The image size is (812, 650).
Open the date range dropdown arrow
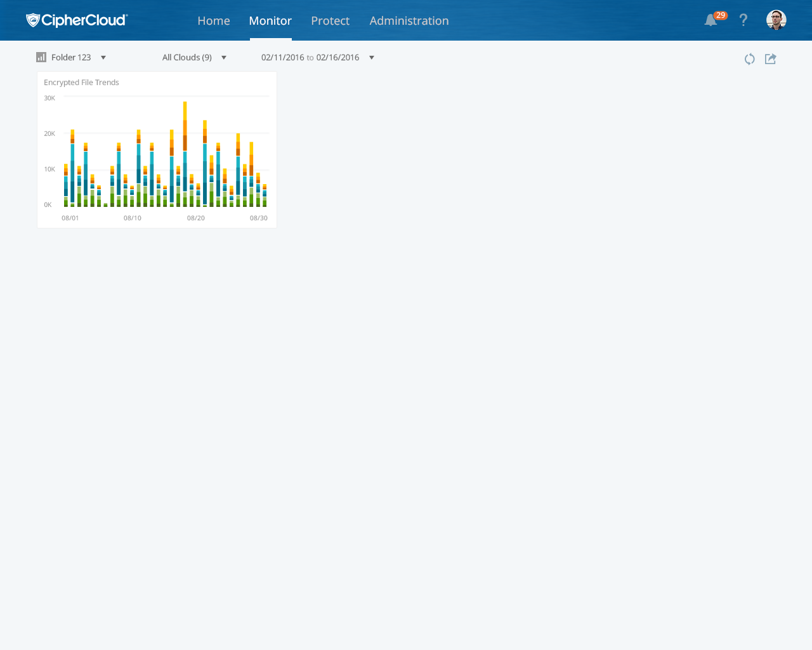coord(372,58)
